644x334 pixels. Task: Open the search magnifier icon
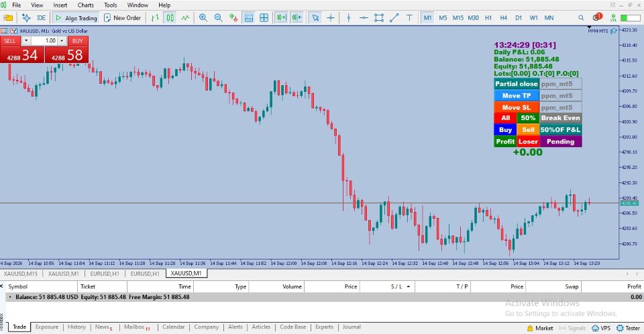[x=581, y=17]
